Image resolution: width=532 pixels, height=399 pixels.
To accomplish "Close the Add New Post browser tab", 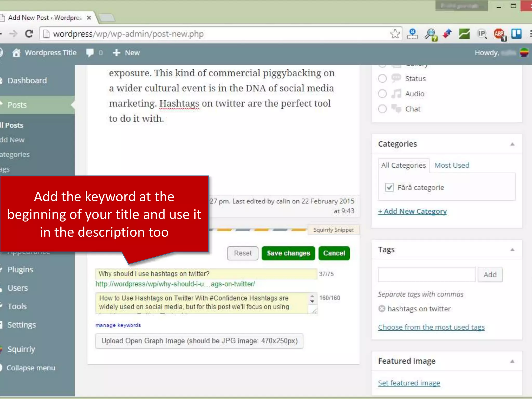I will click(x=89, y=18).
